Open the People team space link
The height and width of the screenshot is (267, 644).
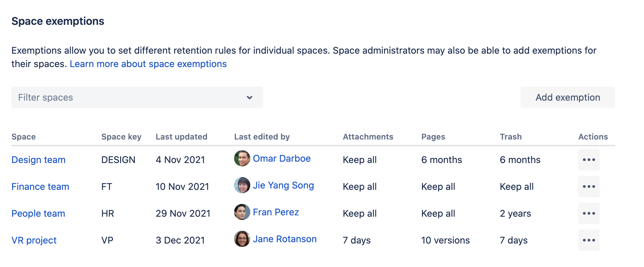(x=38, y=214)
